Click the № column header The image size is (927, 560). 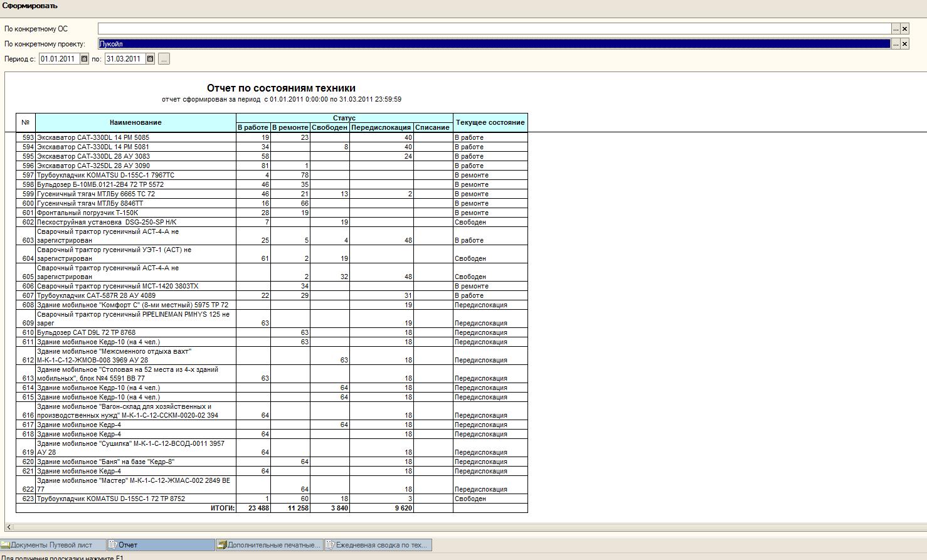pos(26,123)
